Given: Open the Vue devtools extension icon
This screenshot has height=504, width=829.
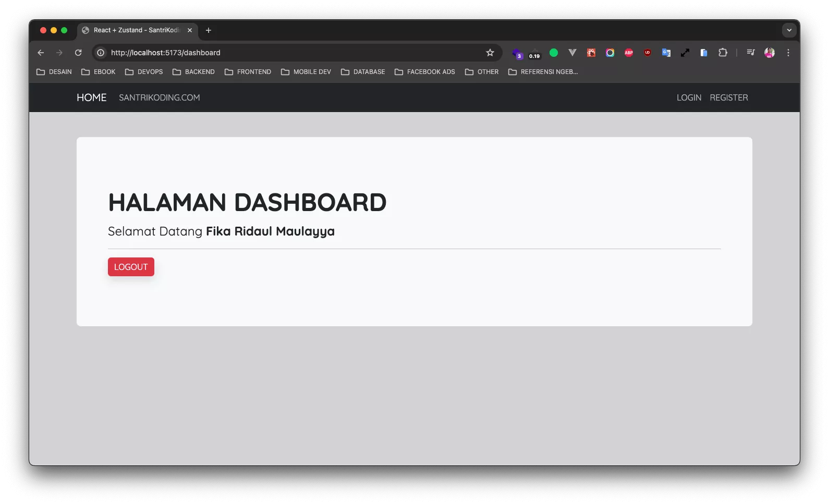Looking at the screenshot, I should (x=572, y=53).
